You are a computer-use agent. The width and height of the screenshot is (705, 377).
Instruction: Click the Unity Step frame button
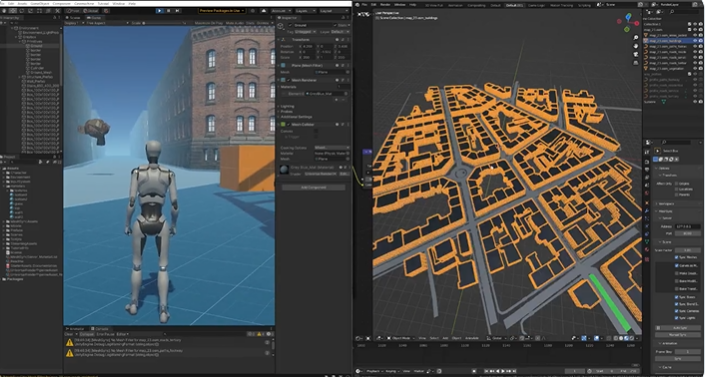pos(177,10)
